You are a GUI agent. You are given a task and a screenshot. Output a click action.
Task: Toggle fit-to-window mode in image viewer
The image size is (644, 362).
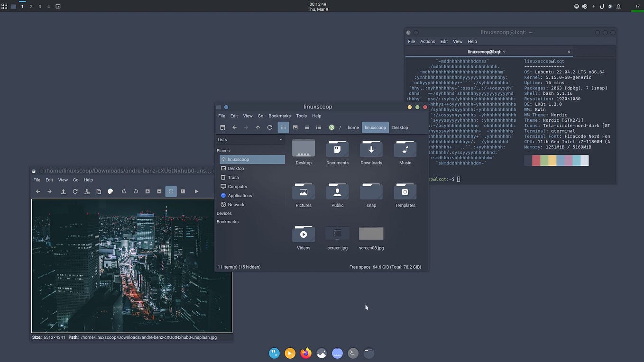coord(171,191)
